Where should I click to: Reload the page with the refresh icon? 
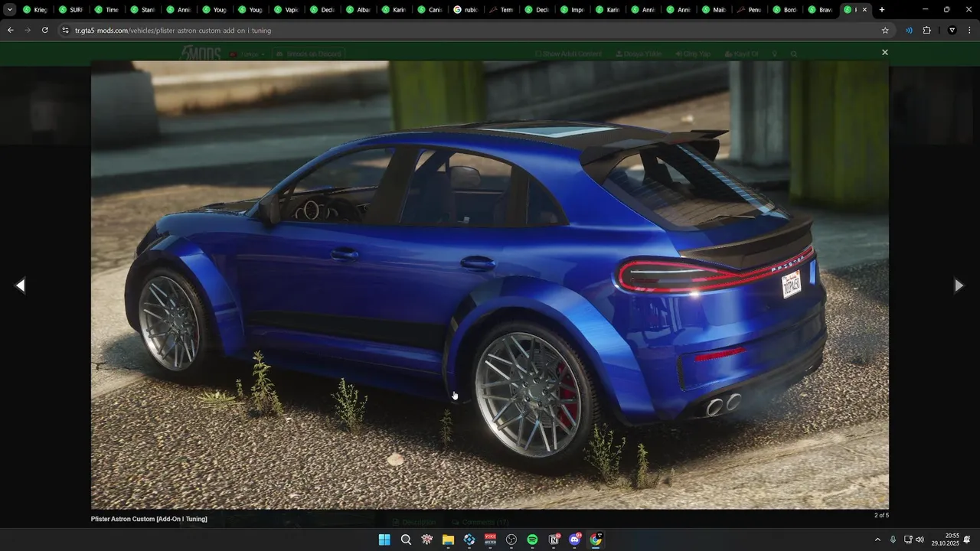[x=45, y=31]
